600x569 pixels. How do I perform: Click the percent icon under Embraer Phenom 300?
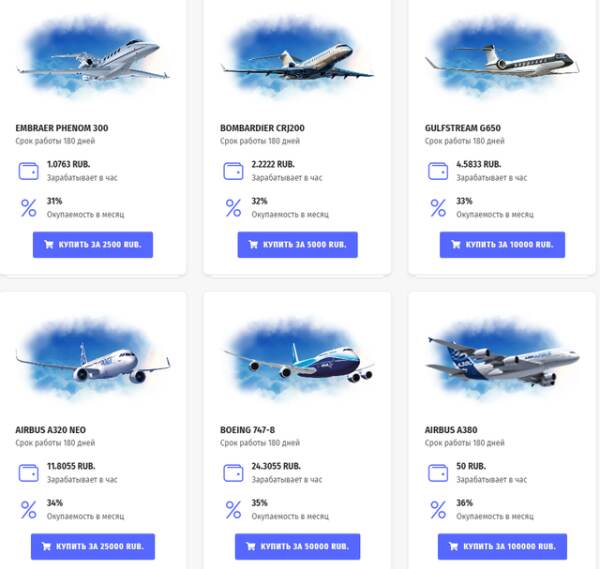coord(28,208)
